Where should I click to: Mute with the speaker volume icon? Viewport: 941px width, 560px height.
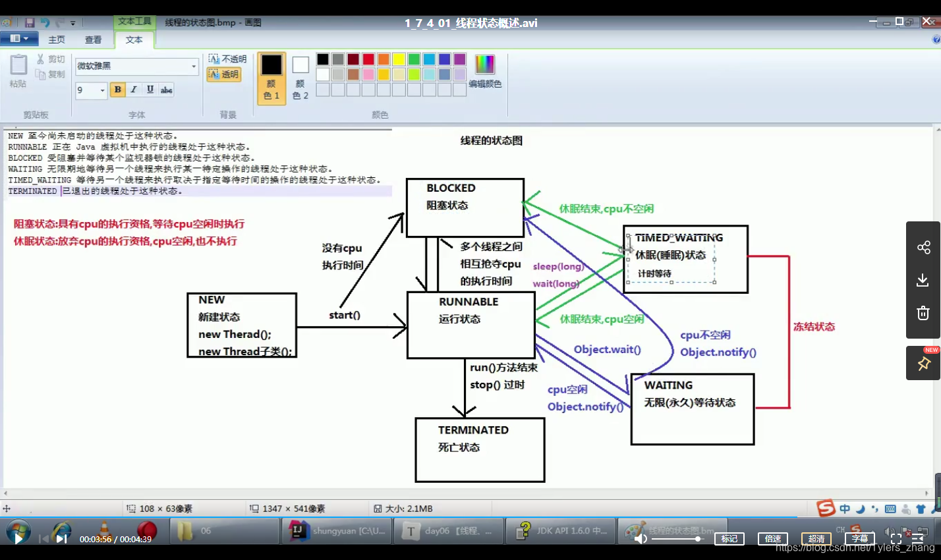pyautogui.click(x=640, y=539)
